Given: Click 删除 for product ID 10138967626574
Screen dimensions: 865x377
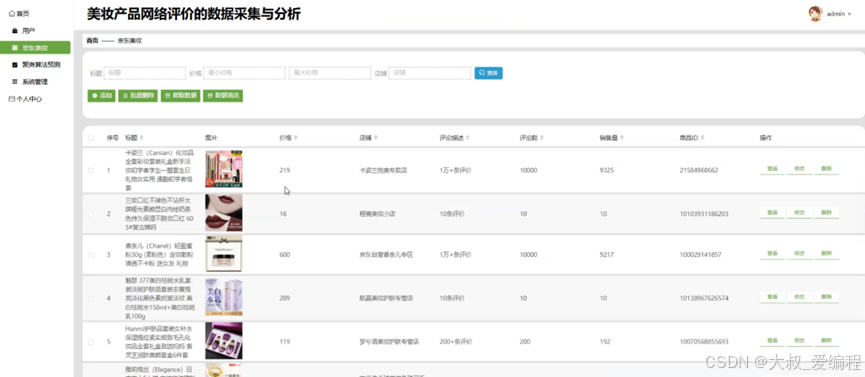Looking at the screenshot, I should [826, 297].
